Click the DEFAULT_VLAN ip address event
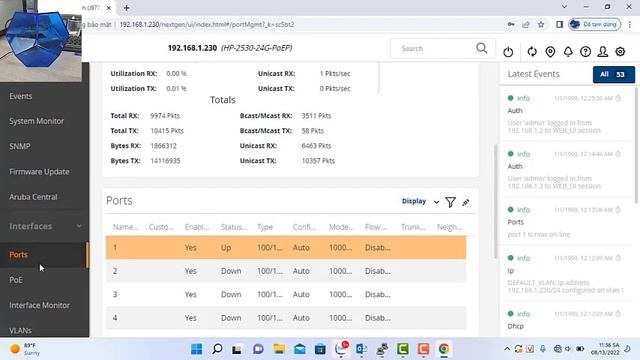Image resolution: width=640 pixels, height=360 pixels. tap(566, 286)
